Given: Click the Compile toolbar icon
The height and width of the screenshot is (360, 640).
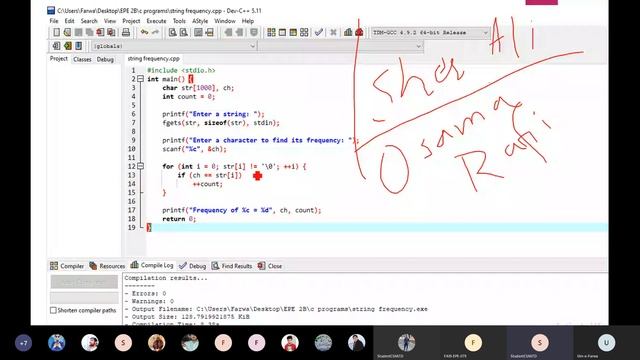Looking at the screenshot, I should click(271, 32).
